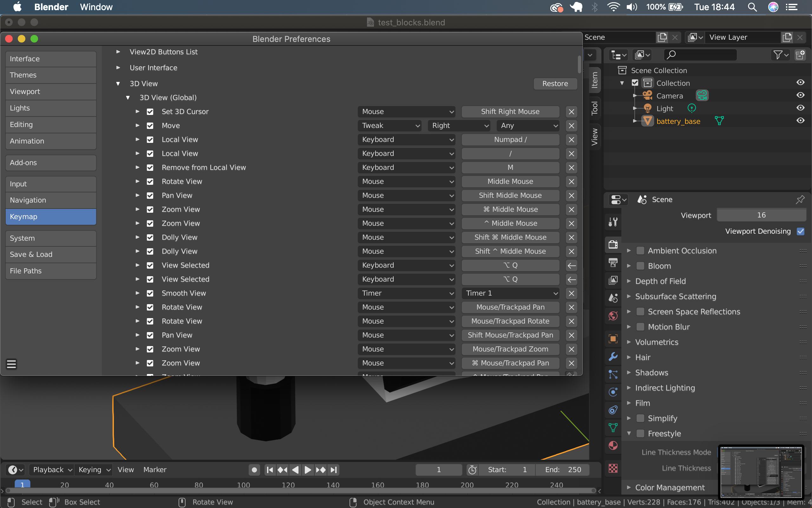
Task: Open the Object Data green triangle icon
Action: click(613, 428)
